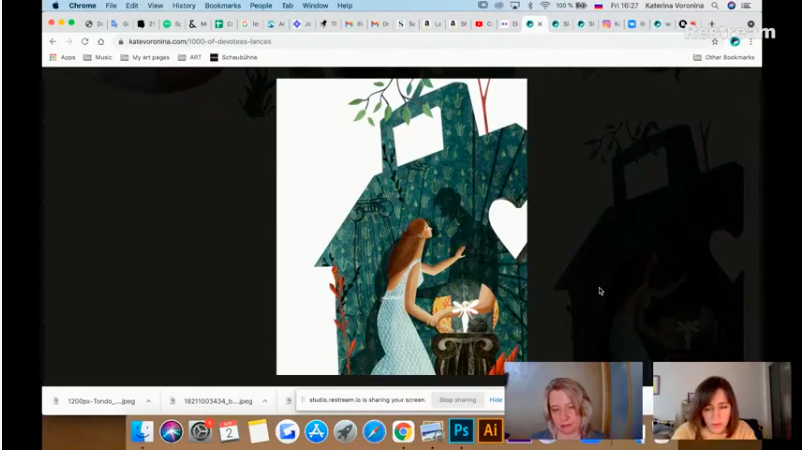Click the browser back arrow
The height and width of the screenshot is (450, 803).
tap(54, 42)
